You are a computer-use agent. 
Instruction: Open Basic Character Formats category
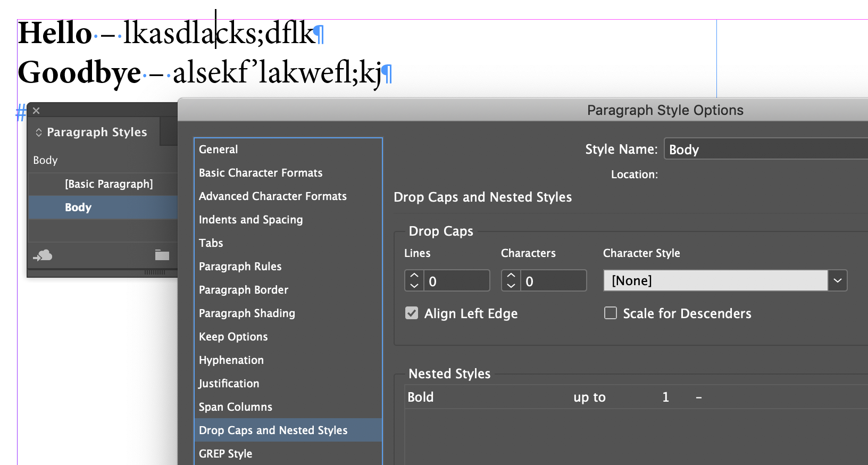(261, 173)
